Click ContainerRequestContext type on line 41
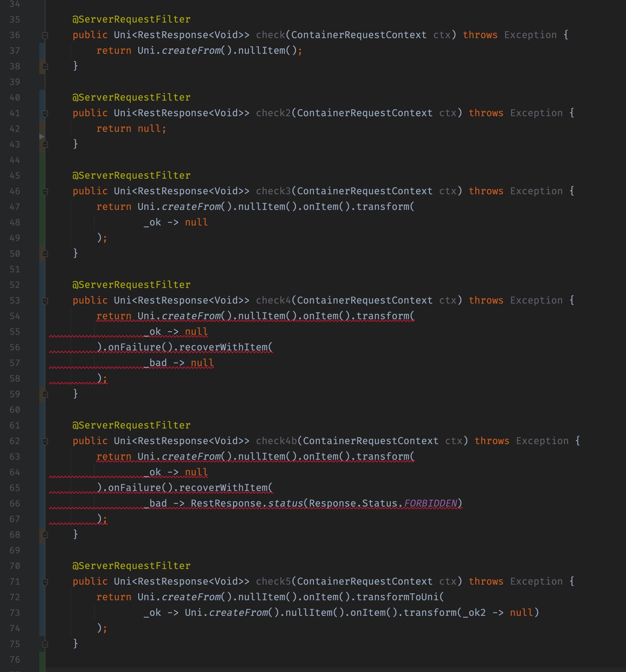The image size is (626, 672). [x=365, y=113]
